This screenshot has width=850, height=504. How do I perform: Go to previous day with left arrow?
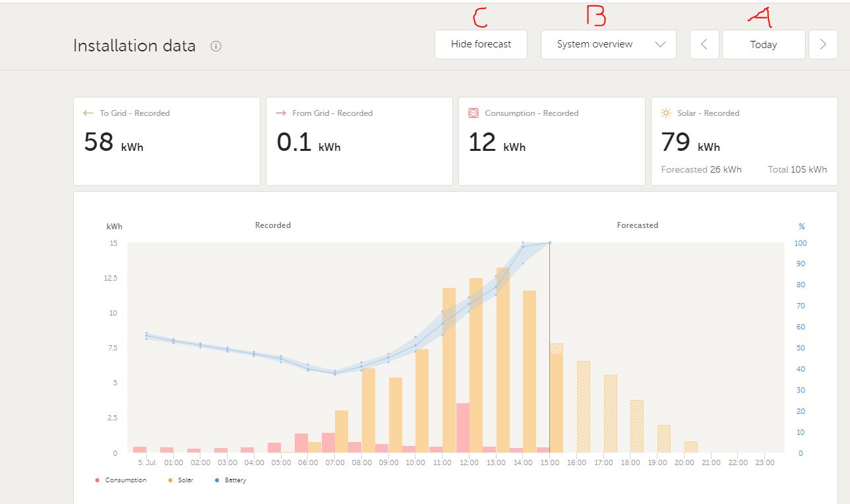click(x=704, y=45)
